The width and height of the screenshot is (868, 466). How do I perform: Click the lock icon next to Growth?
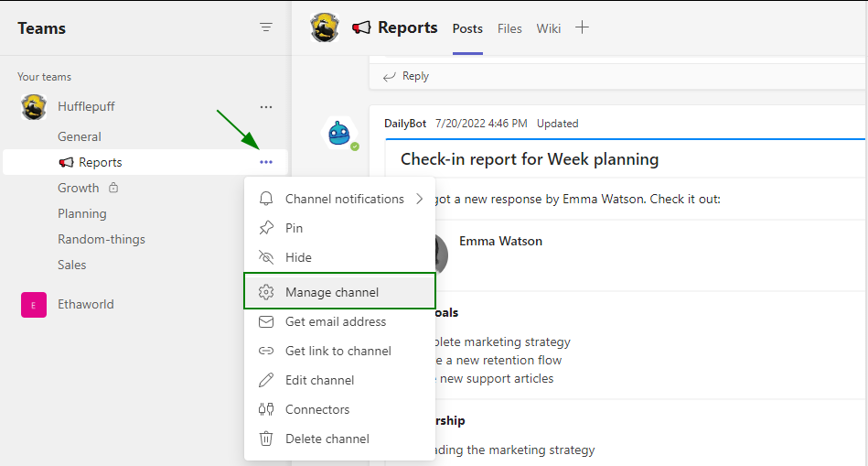coord(113,188)
